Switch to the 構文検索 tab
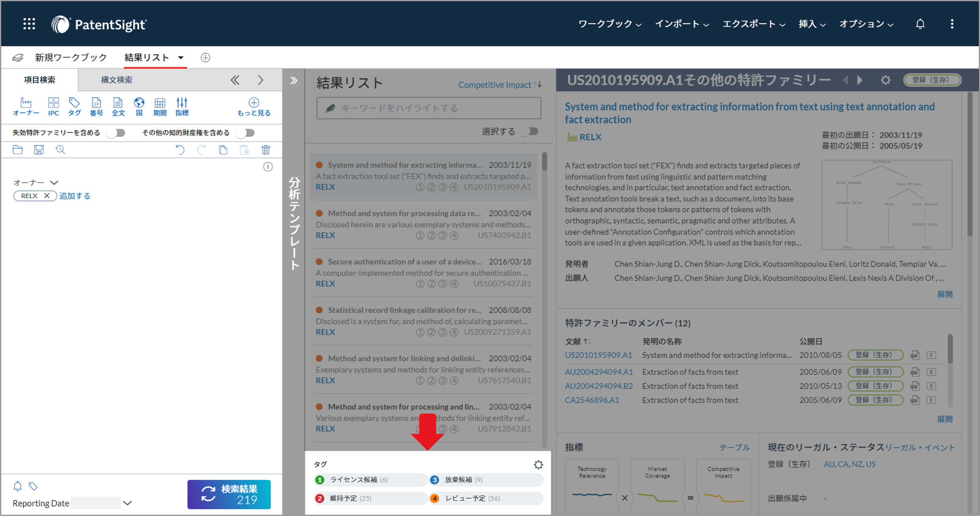This screenshot has width=980, height=516. click(116, 80)
